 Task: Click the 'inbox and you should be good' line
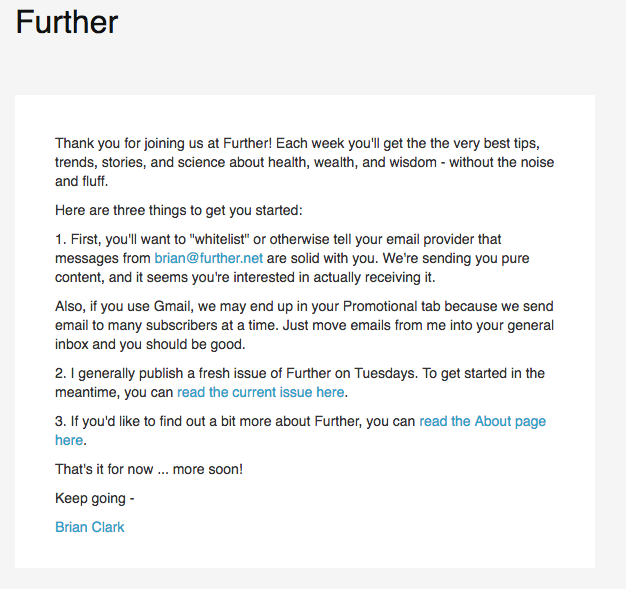(150, 344)
